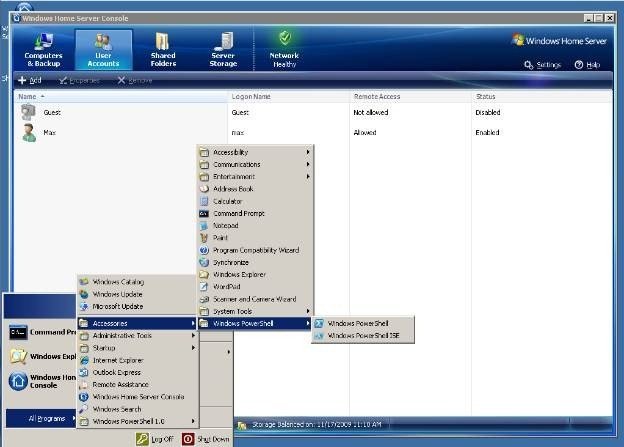Open Microsoft Update
The image size is (624, 447).
click(x=137, y=306)
